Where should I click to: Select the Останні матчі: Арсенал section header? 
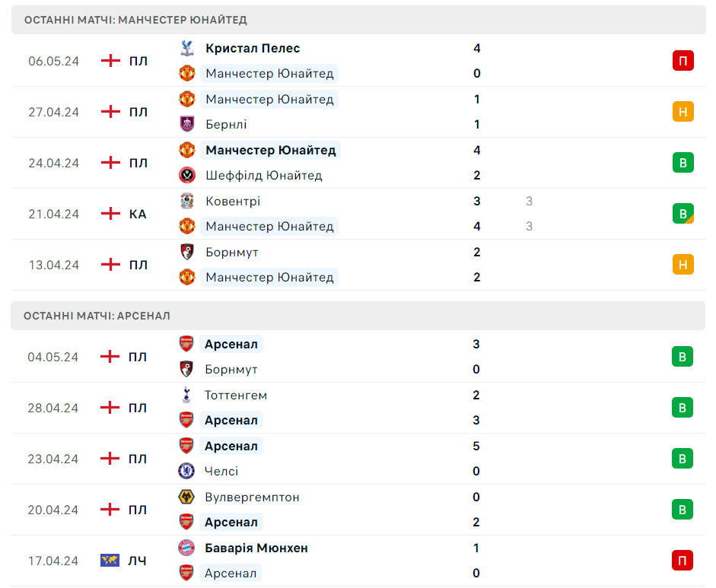[x=358, y=316]
